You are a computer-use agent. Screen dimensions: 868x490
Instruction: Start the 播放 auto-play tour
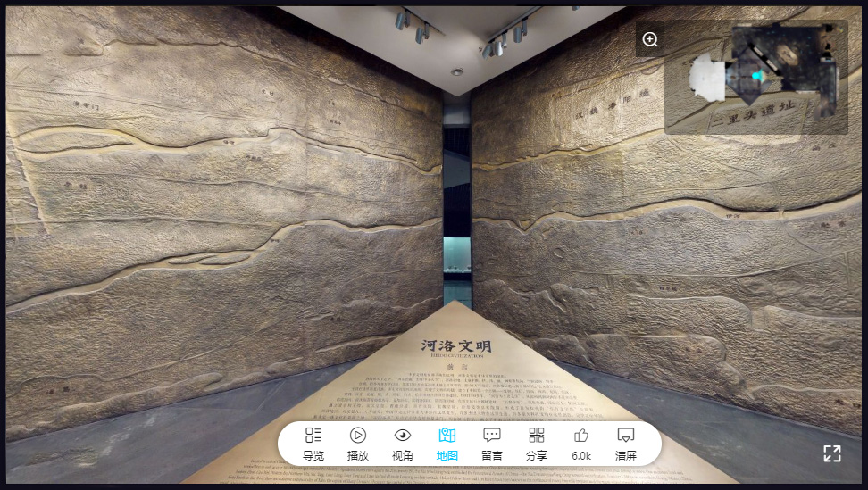click(357, 444)
